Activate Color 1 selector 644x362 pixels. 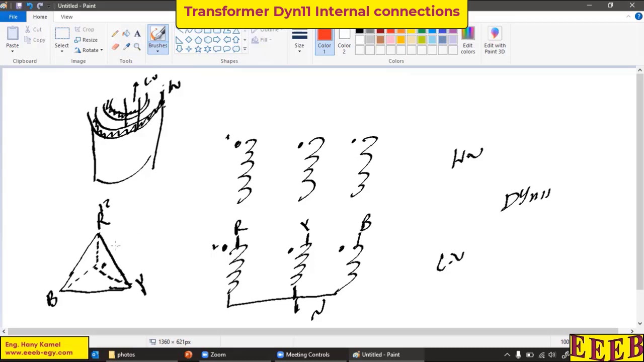pyautogui.click(x=325, y=41)
